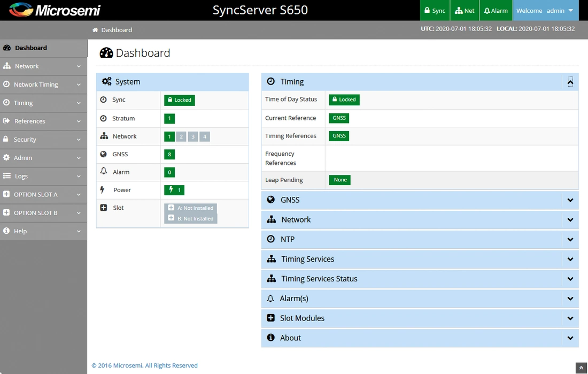
Task: Open the Admin sidebar menu
Action: [x=43, y=158]
